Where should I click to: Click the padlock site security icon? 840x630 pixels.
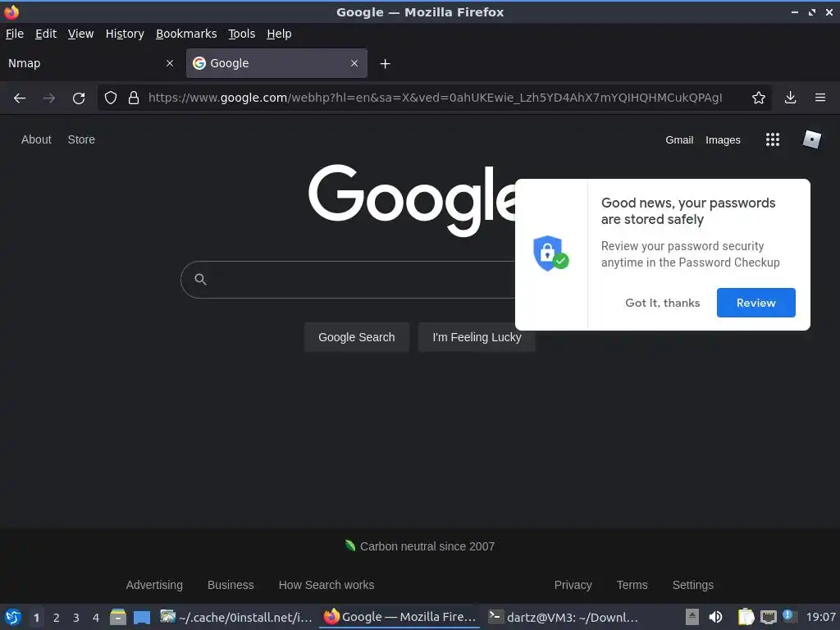point(134,98)
